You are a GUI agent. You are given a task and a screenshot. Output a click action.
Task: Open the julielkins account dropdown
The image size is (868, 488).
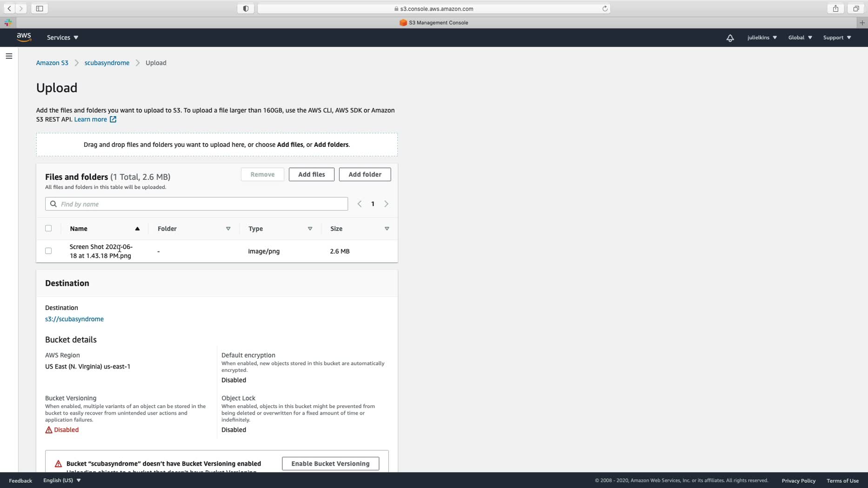click(x=762, y=38)
